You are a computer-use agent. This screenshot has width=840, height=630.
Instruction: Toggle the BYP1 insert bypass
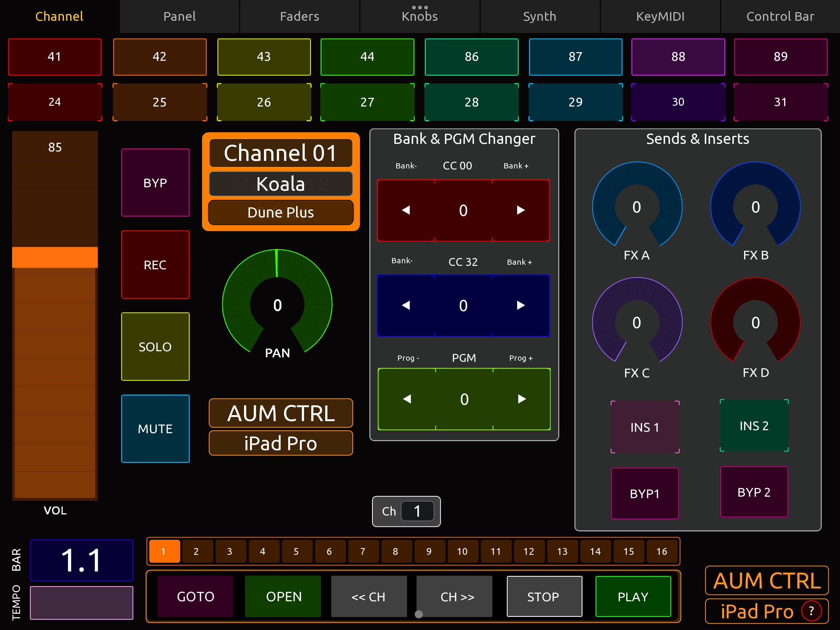(644, 493)
